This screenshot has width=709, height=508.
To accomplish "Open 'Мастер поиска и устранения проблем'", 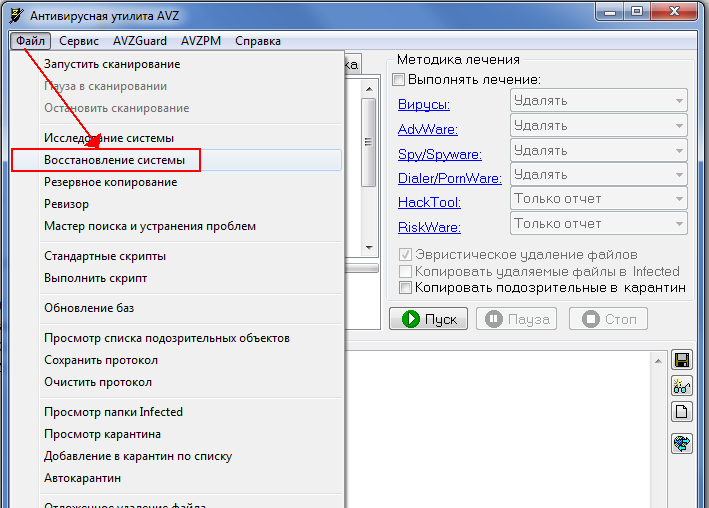I will pyautogui.click(x=176, y=226).
